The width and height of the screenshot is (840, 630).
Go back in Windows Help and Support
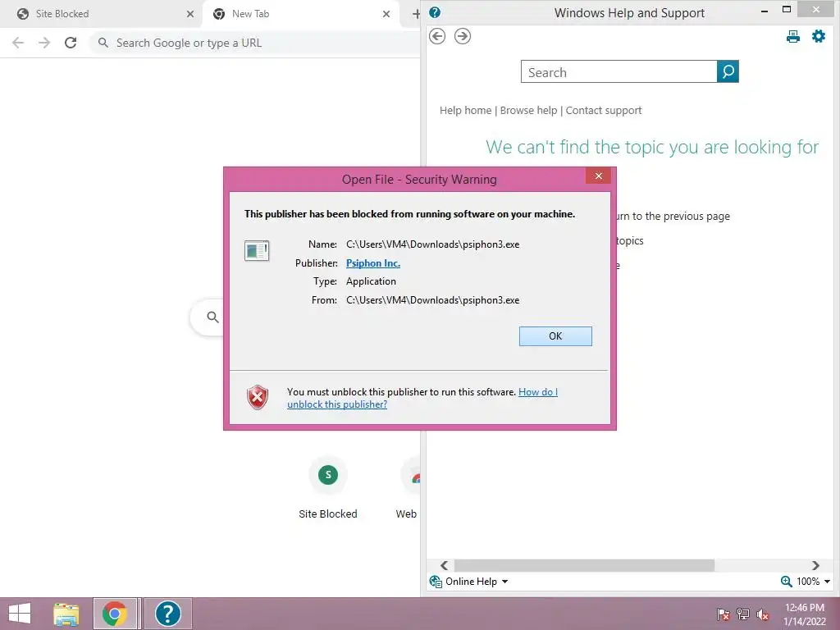click(x=437, y=36)
